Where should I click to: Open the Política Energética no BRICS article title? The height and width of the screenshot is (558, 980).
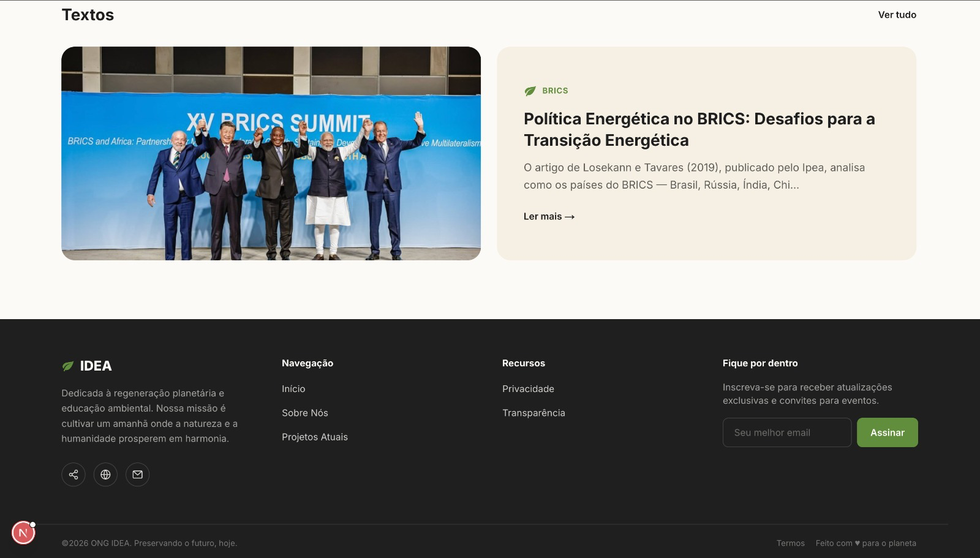click(699, 129)
